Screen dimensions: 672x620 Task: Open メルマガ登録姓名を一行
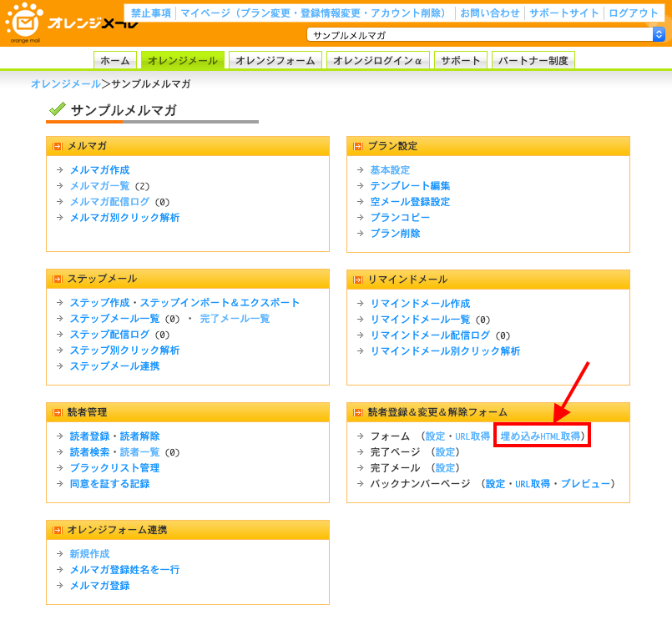click(x=124, y=570)
